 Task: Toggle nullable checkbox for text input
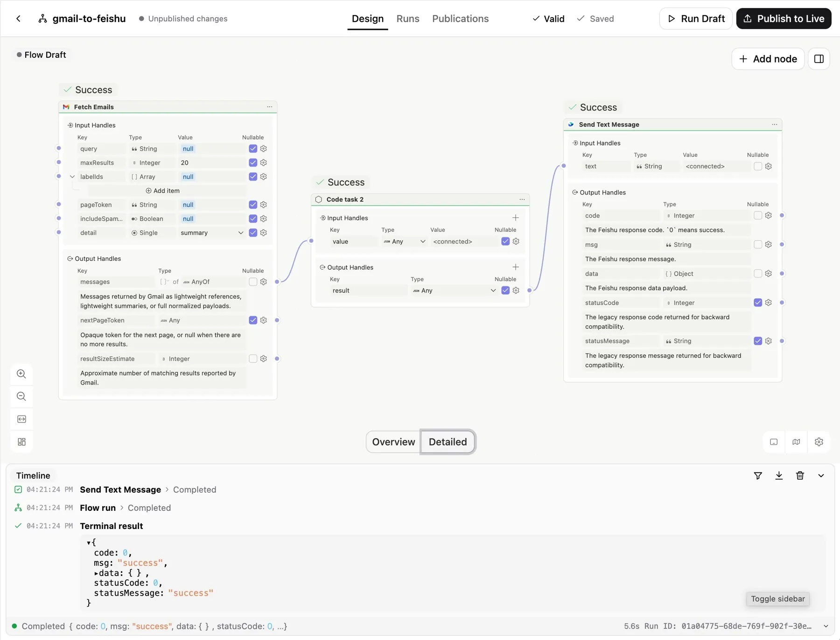758,167
